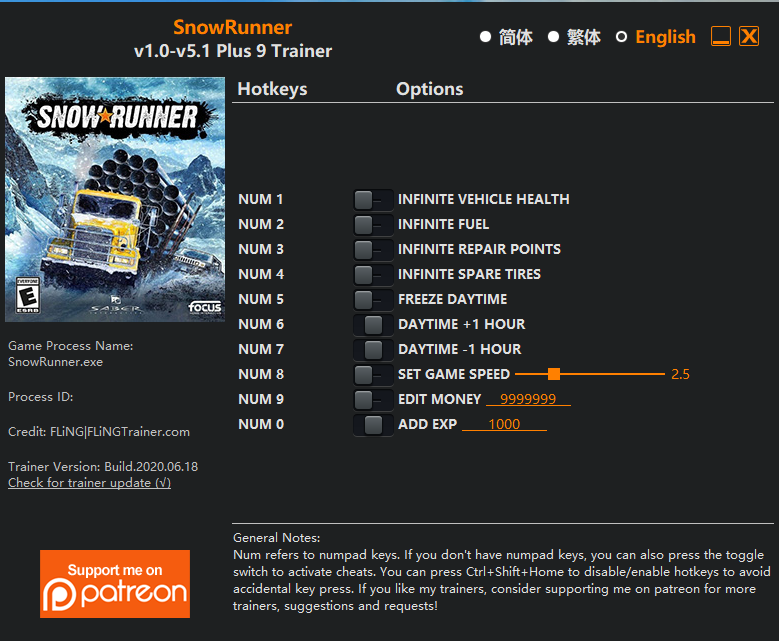Click the game speed value 2.5
The height and width of the screenshot is (641, 779).
(x=680, y=374)
